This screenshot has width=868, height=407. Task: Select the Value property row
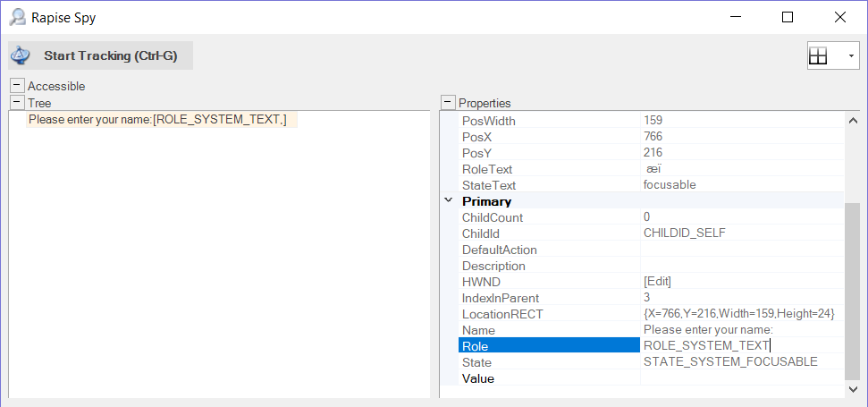point(548,378)
